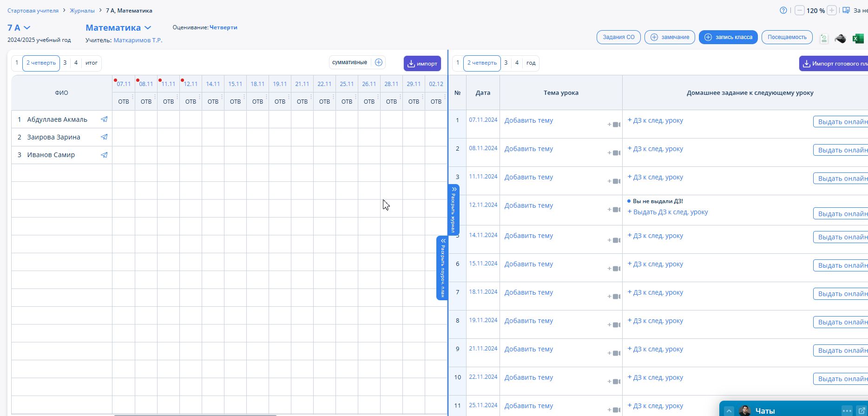Open column menu for 08.11 ОТВ
The image size is (868, 416).
(x=155, y=97)
